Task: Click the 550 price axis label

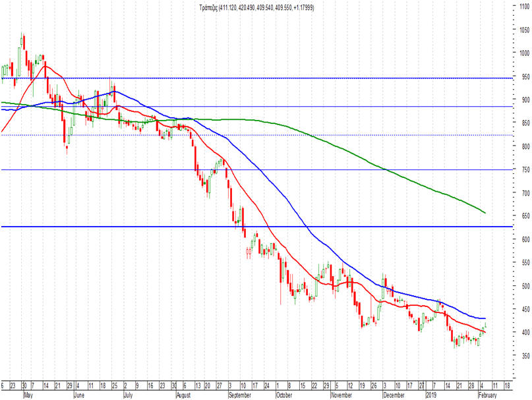Action: (525, 262)
